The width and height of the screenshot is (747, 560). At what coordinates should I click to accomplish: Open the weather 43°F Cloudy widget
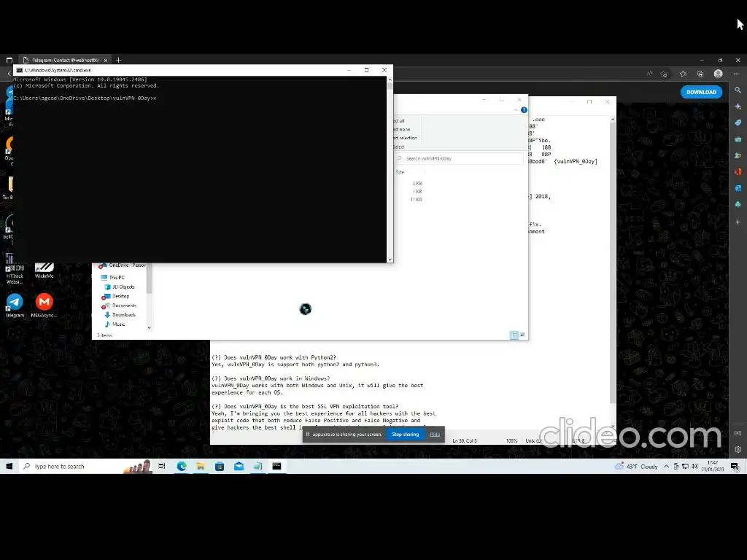636,466
